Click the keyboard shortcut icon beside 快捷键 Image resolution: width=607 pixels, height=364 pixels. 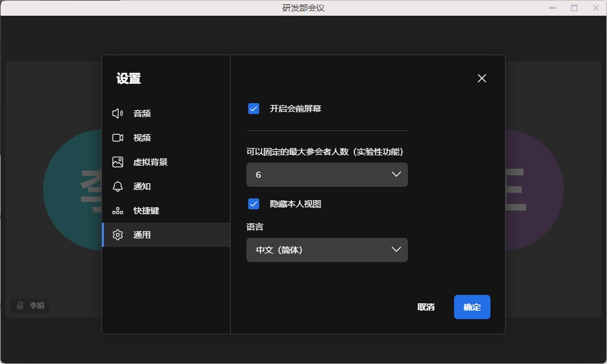118,211
